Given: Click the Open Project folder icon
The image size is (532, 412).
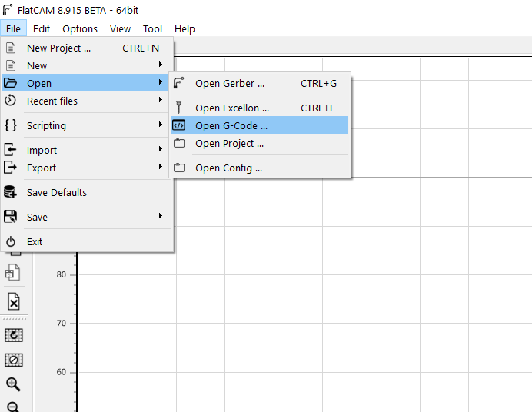Looking at the screenshot, I should (x=179, y=144).
